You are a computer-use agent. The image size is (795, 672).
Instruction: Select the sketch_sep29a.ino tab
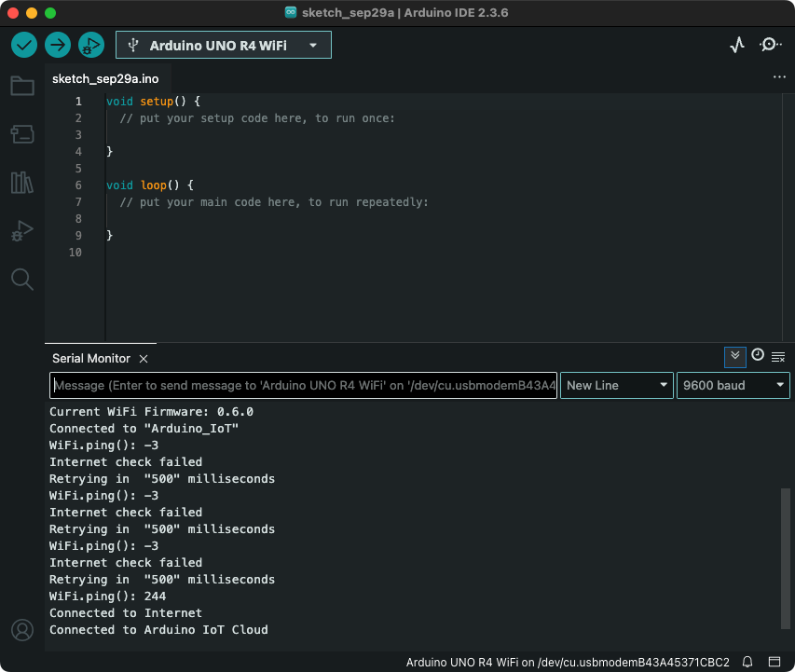[x=105, y=79]
